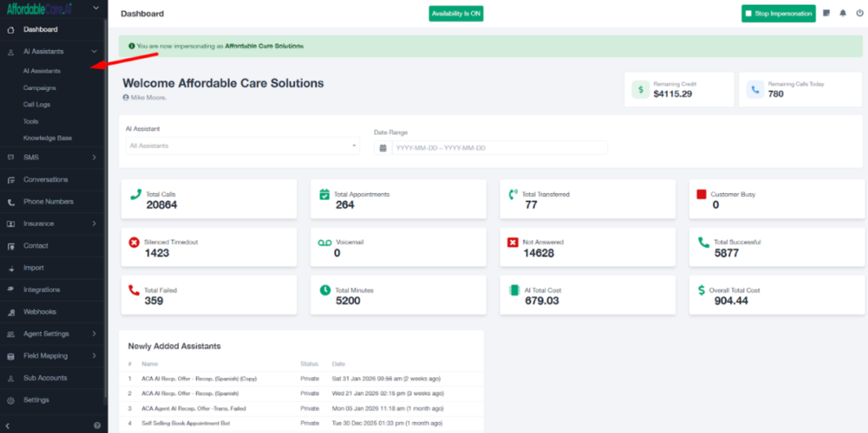Click the help question mark icon
868x433 pixels.
[97, 425]
